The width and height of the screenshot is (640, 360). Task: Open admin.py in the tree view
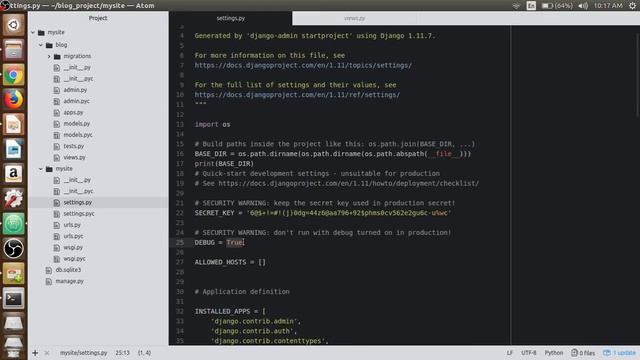(x=75, y=90)
